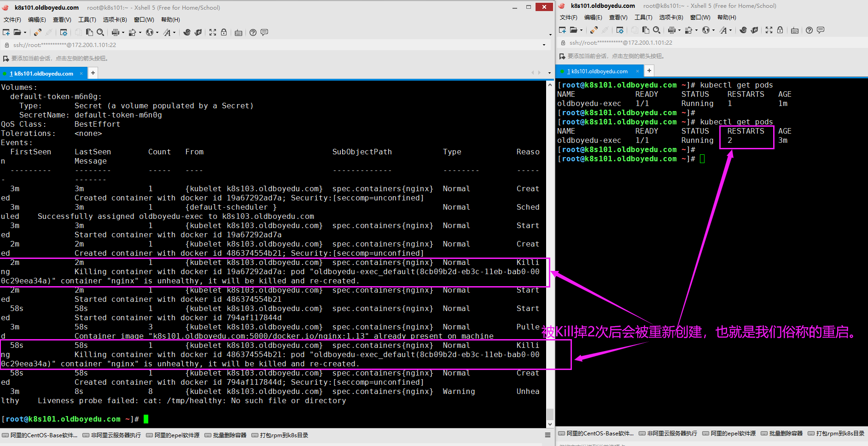
Task: Open session Properties icon in left window toolbar
Action: pyautogui.click(x=64, y=32)
